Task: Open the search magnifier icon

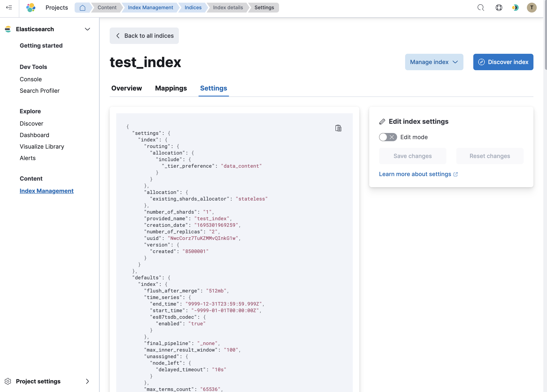Action: [480, 7]
